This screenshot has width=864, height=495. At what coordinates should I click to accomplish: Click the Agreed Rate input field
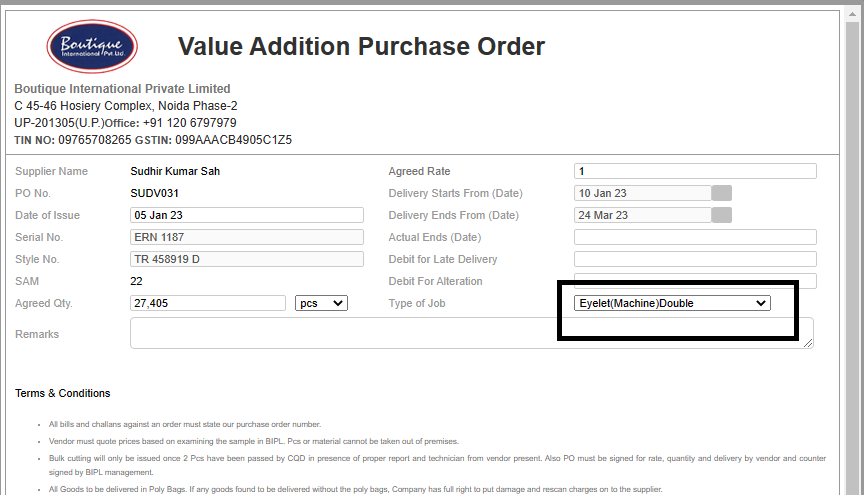[x=695, y=171]
